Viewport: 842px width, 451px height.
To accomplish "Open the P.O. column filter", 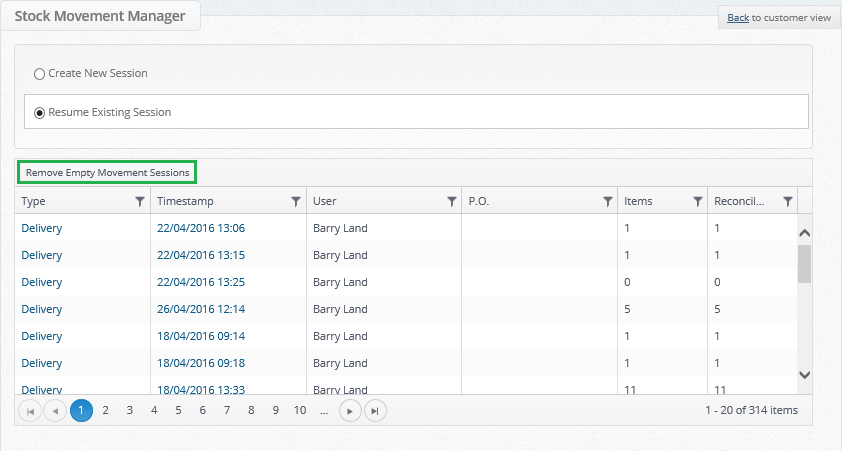I will tap(607, 201).
